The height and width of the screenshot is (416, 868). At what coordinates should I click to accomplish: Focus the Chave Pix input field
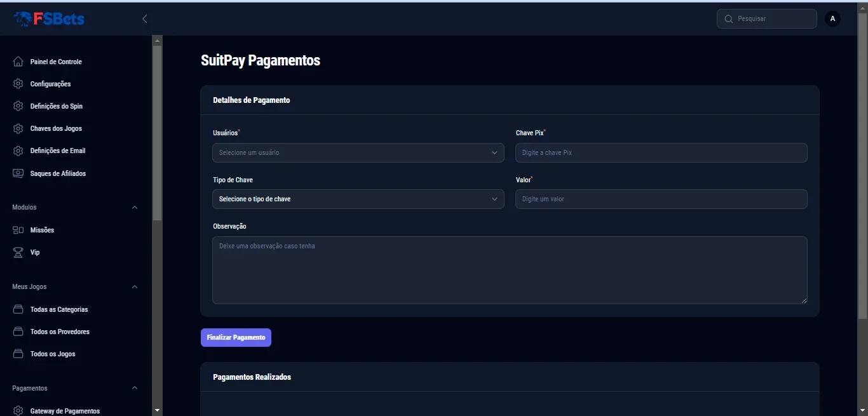661,152
